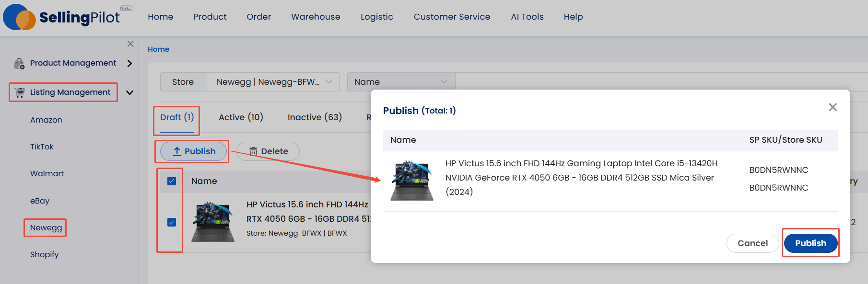Open the Product menu
The width and height of the screenshot is (868, 284).
pos(210,17)
